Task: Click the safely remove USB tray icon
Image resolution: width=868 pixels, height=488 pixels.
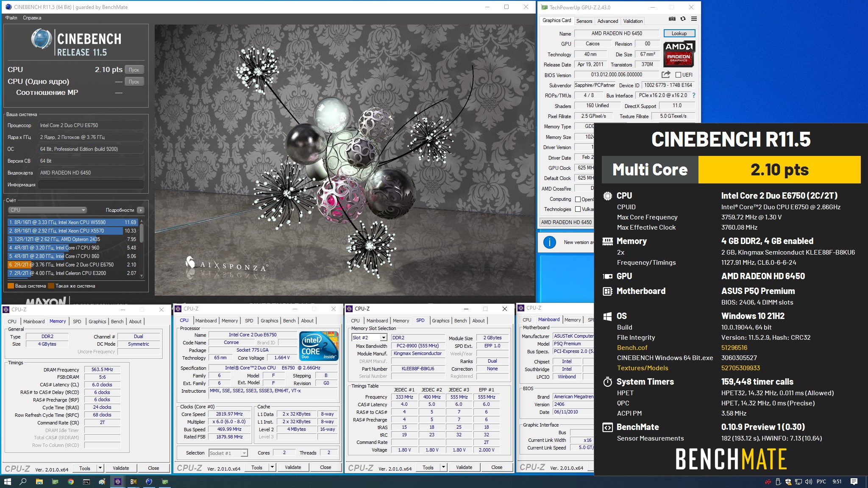Action: point(778,482)
